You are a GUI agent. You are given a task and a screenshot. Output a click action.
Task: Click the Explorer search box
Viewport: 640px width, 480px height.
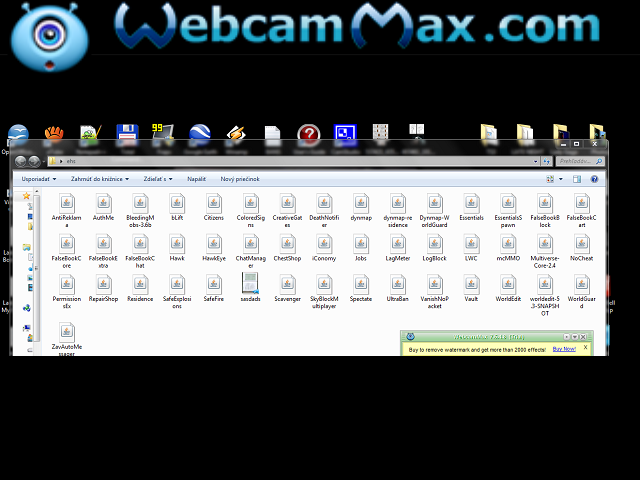click(580, 161)
